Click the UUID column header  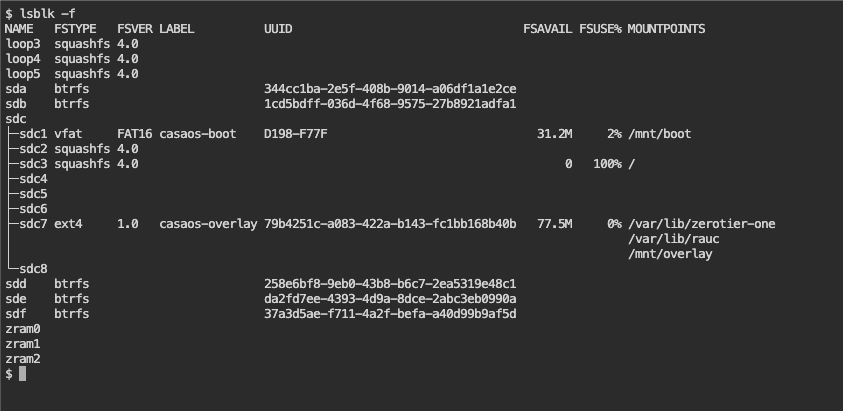click(x=278, y=28)
